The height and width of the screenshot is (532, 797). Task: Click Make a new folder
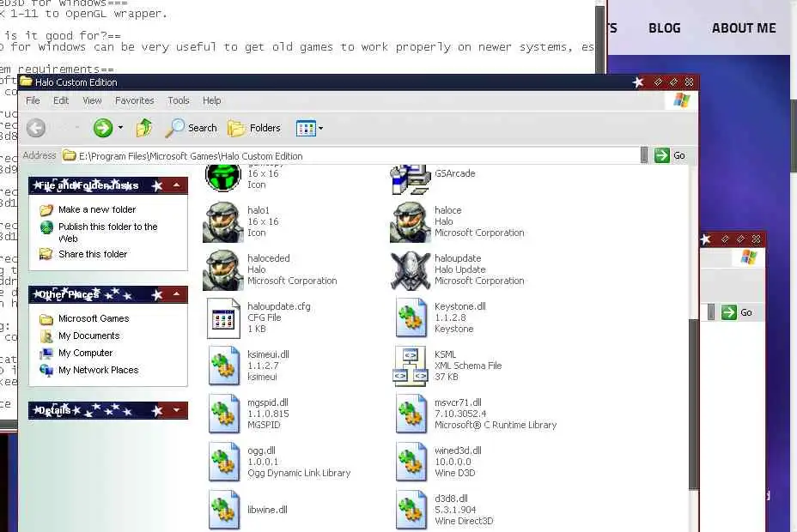click(x=97, y=209)
